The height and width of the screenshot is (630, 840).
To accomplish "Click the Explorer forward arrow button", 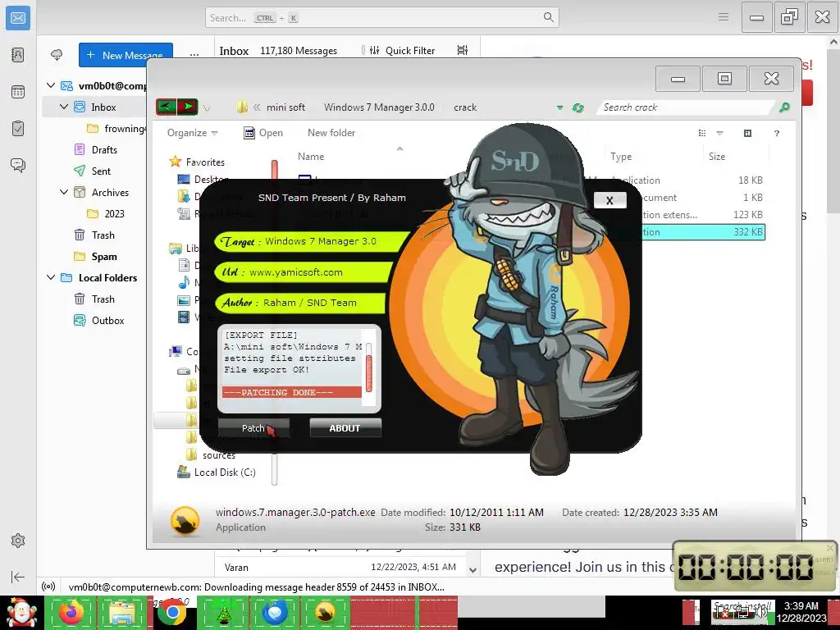I will coord(188,107).
